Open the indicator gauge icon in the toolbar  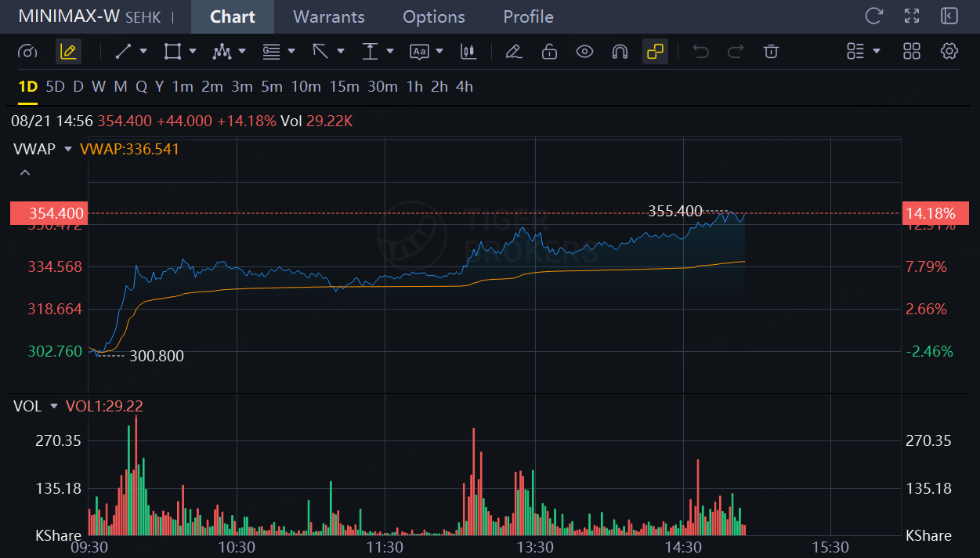point(27,52)
